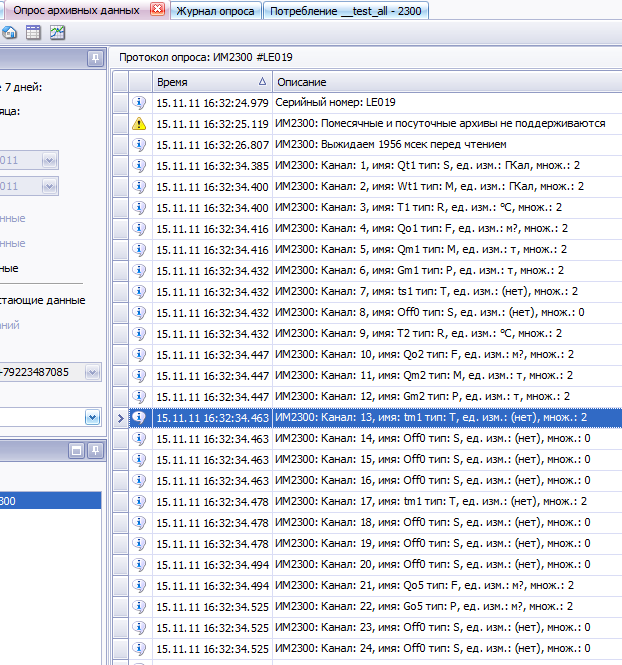Click row selector of Серийный номер row
Screen dimensions: 622x665
coord(120,103)
